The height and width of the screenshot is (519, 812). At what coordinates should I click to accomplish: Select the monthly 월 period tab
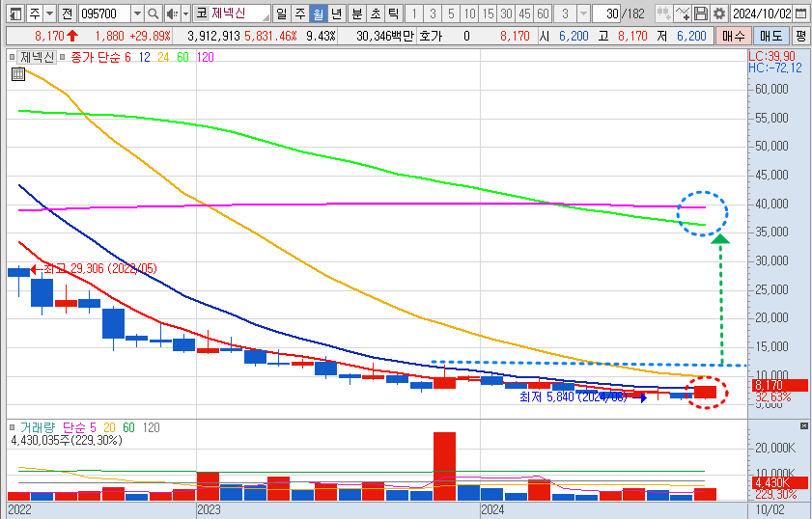(319, 14)
